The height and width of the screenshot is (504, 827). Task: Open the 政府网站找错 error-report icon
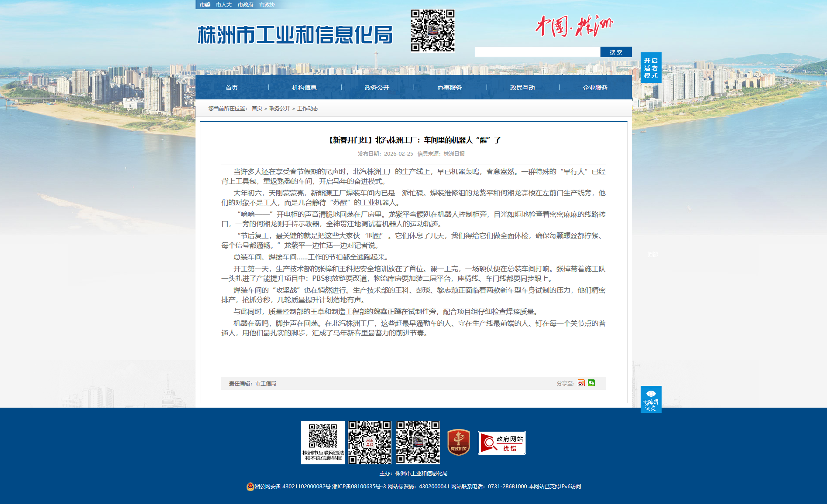click(x=501, y=443)
